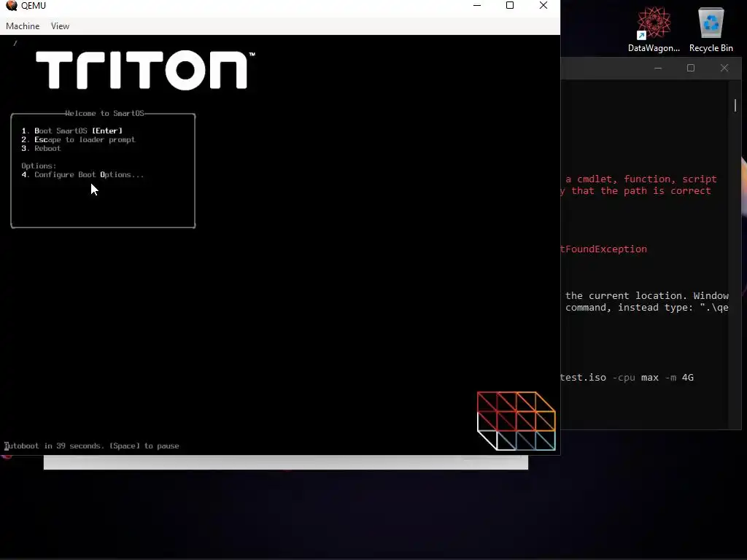Open the Machine menu in QEMU
Viewport: 747px width, 560px height.
click(23, 26)
